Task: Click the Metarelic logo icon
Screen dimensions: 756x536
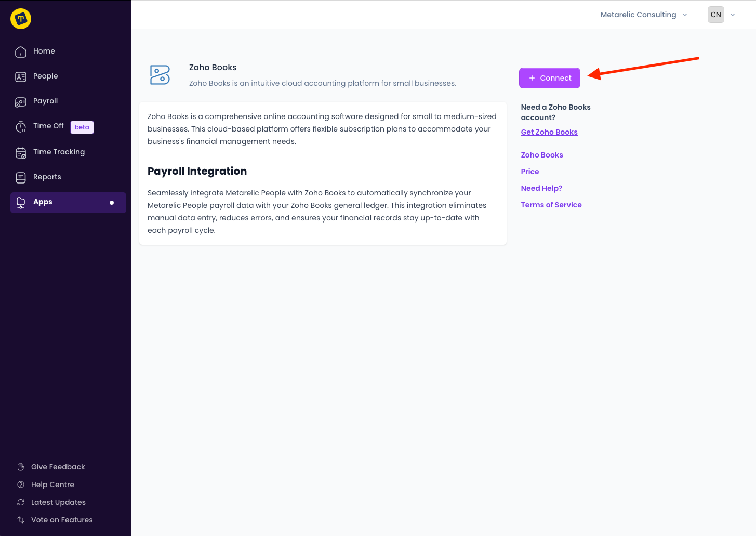Action: [x=21, y=19]
